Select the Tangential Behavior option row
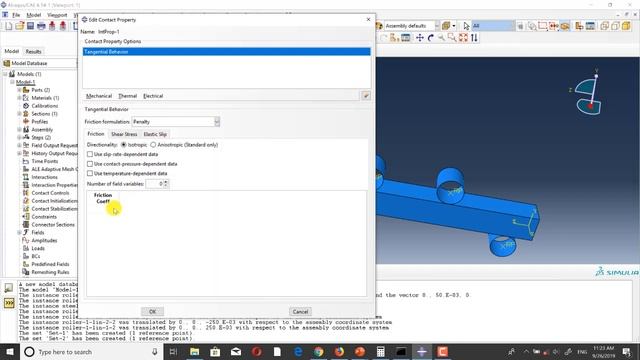Viewport: 640px width, 360px height. tap(227, 52)
